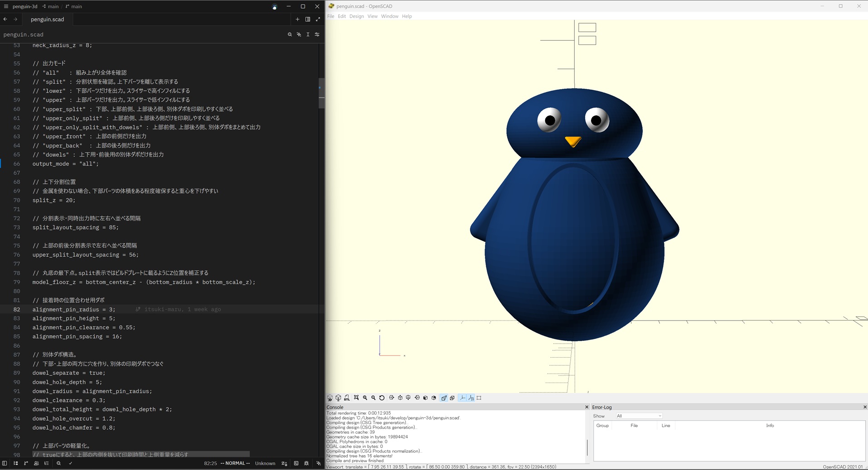868x470 pixels.
Task: Click the Zed editor vertical scrollbar thumb
Action: point(321,93)
